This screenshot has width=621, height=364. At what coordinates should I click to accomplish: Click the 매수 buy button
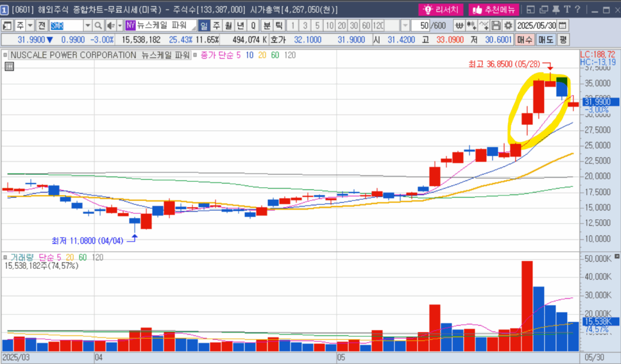tap(525, 40)
